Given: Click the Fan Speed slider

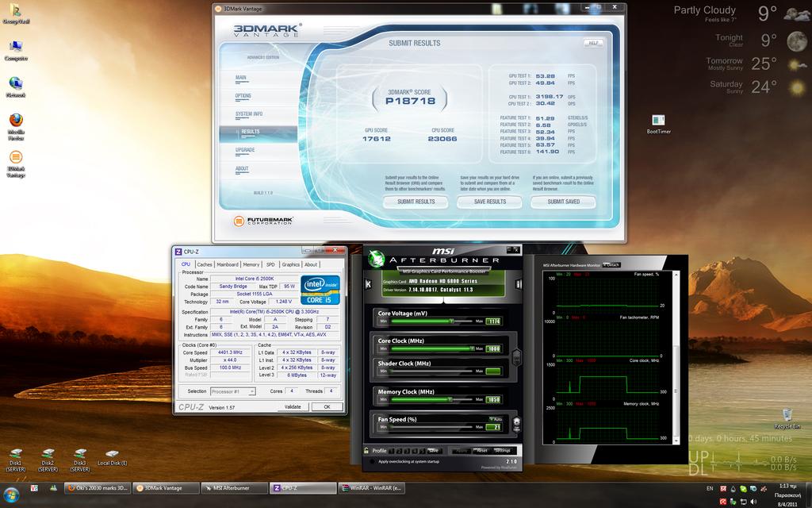Looking at the screenshot, I should 432,427.
